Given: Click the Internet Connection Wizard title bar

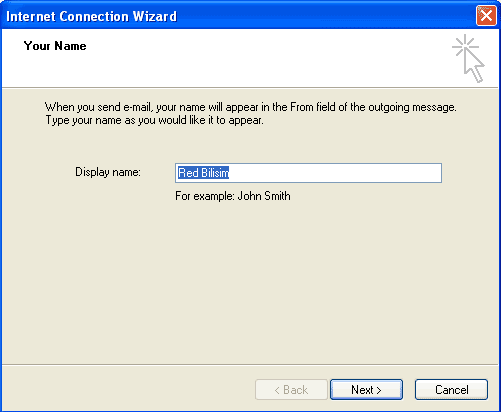Looking at the screenshot, I should [x=240, y=16].
